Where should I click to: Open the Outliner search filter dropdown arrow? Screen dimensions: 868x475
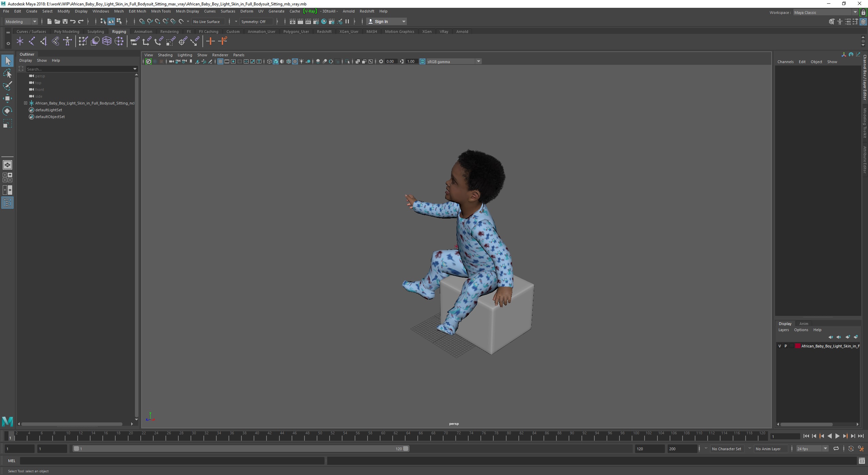click(135, 69)
